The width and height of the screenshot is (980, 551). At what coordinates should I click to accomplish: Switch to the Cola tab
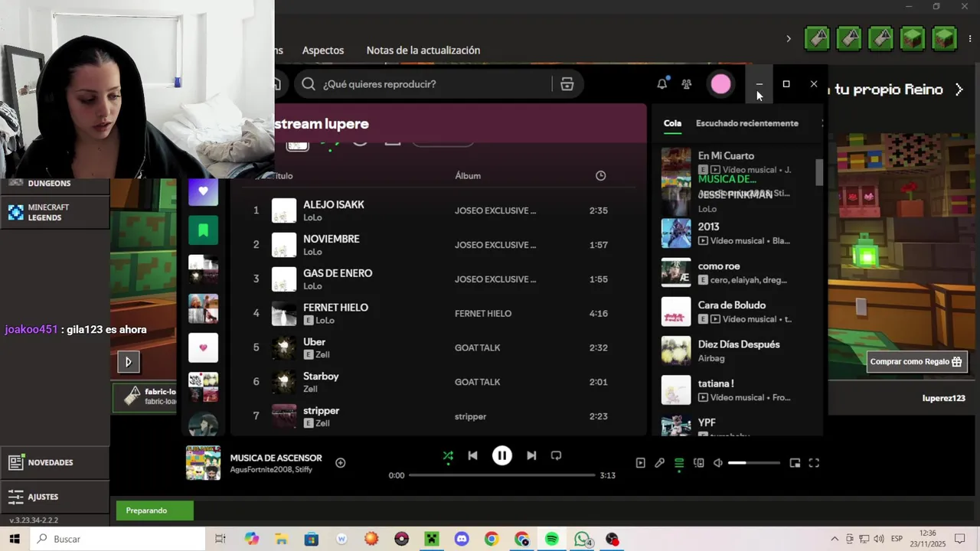pyautogui.click(x=672, y=123)
